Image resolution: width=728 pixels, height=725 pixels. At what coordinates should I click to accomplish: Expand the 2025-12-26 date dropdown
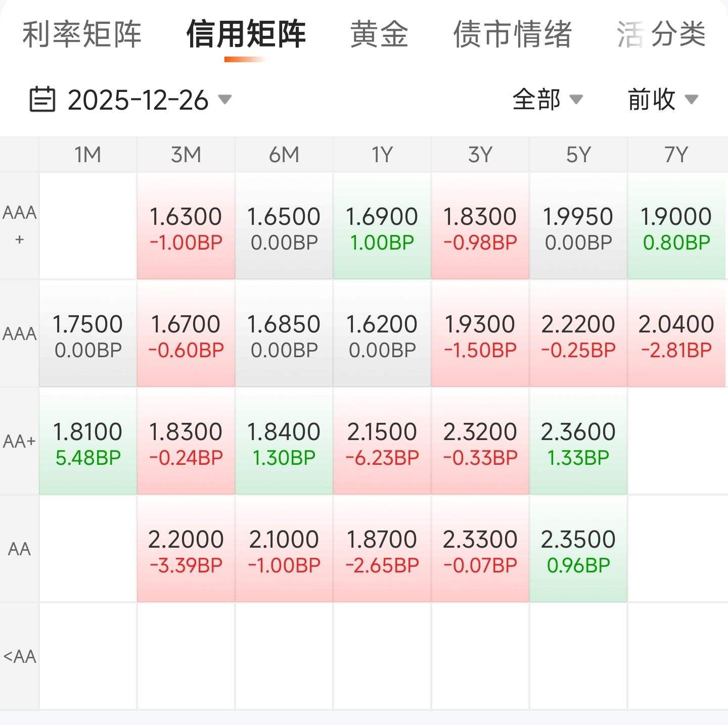[x=147, y=100]
